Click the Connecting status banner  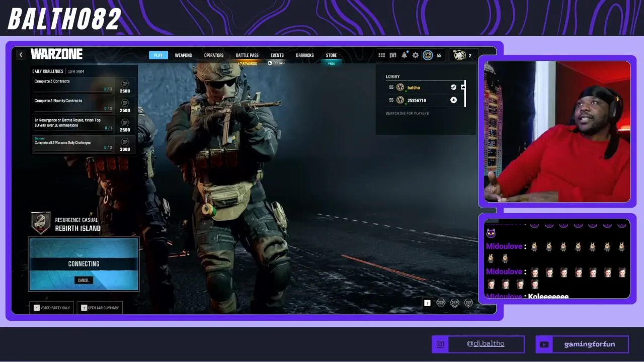click(84, 264)
